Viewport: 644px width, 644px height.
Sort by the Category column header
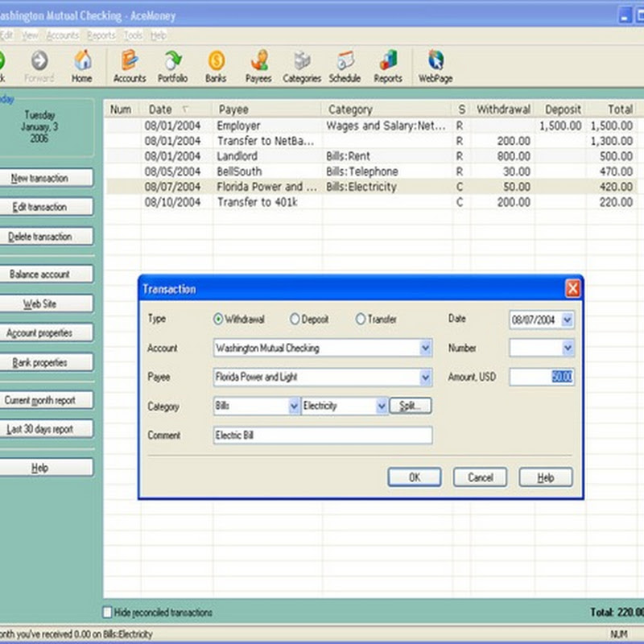click(x=387, y=109)
